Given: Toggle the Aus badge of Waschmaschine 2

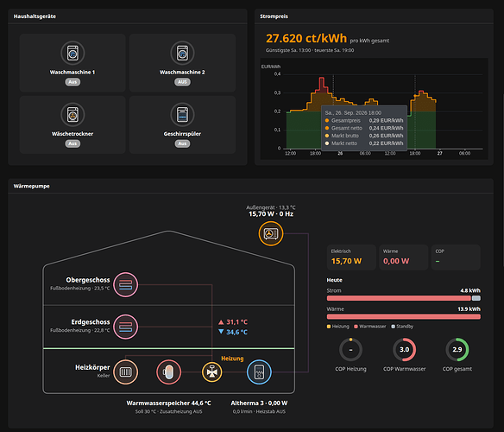Looking at the screenshot, I should click(182, 82).
